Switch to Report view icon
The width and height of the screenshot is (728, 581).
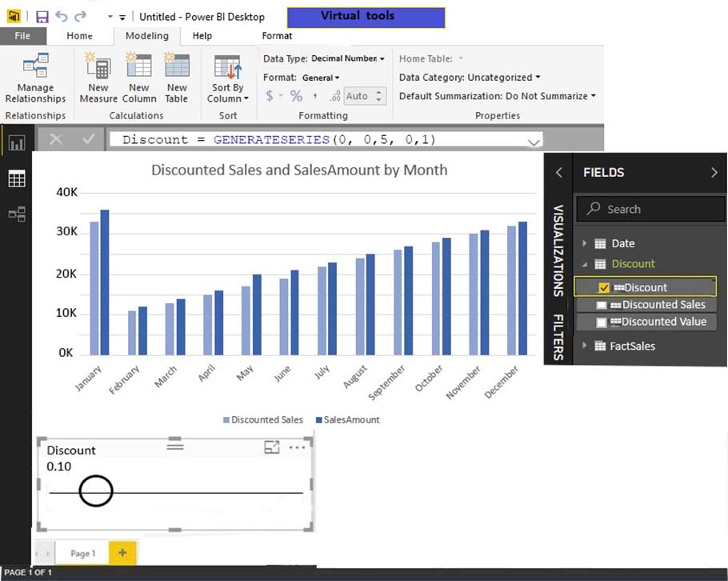pos(17,142)
